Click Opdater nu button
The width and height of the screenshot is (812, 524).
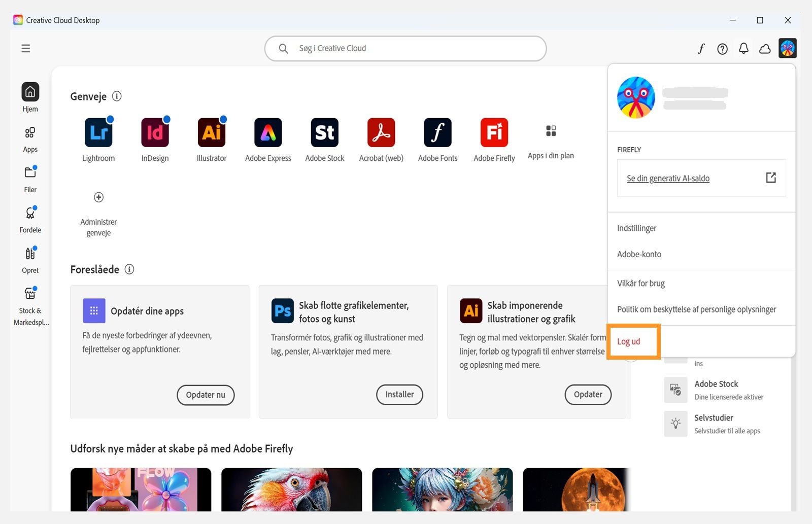coord(206,395)
